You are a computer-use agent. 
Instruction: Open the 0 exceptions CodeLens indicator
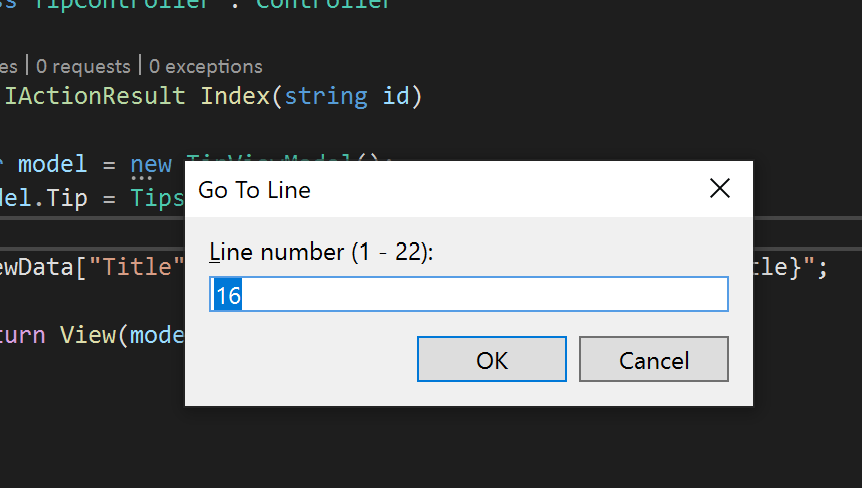[x=206, y=66]
